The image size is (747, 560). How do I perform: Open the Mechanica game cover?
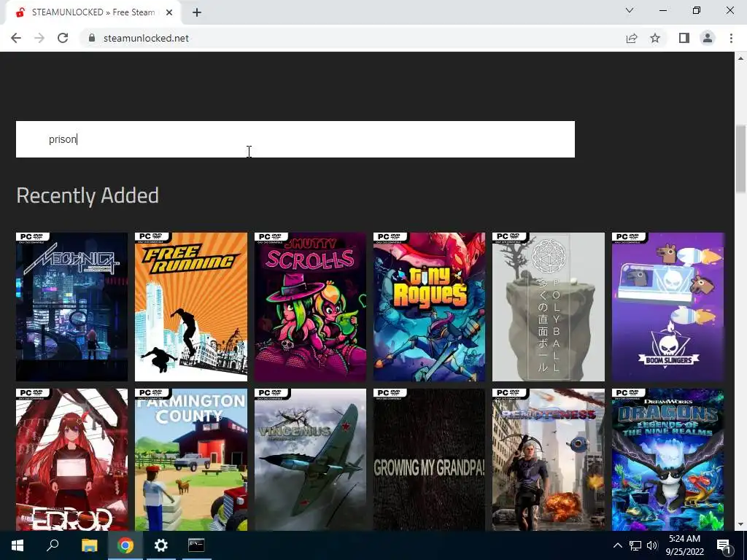tap(72, 307)
